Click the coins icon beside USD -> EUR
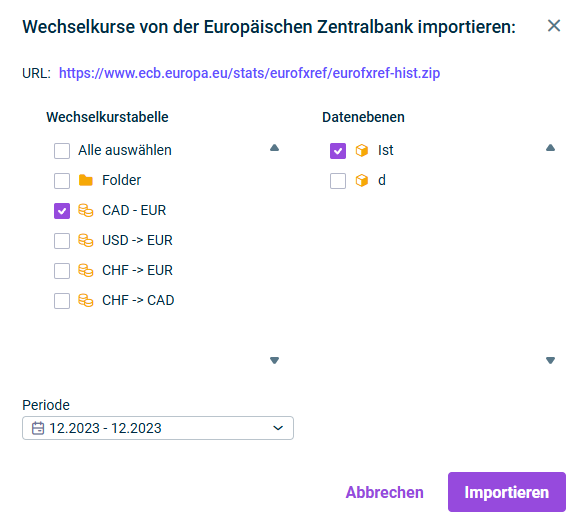This screenshot has height=524, width=588. coord(86,240)
